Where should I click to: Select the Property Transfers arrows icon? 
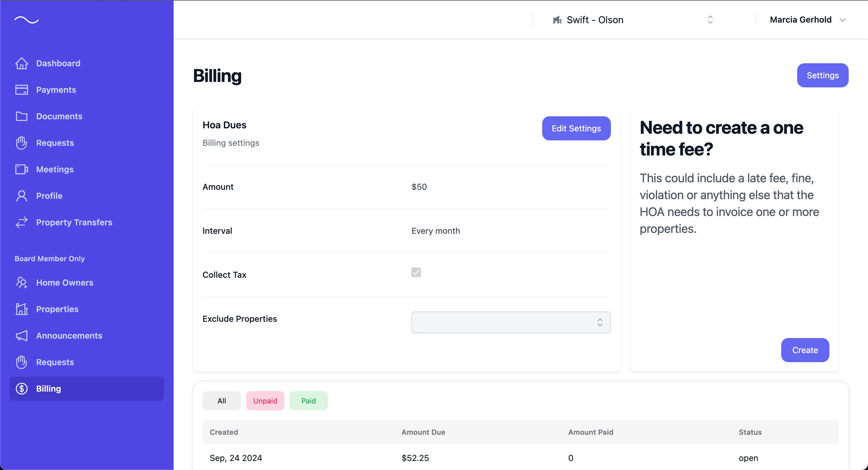22,222
